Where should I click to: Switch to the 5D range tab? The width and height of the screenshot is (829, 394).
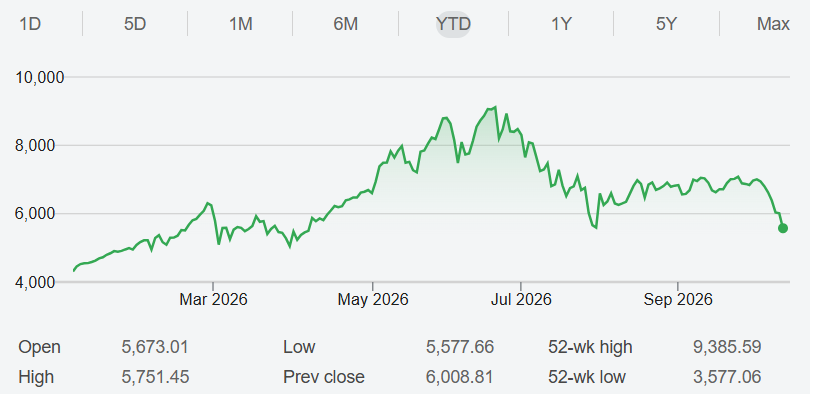[135, 24]
